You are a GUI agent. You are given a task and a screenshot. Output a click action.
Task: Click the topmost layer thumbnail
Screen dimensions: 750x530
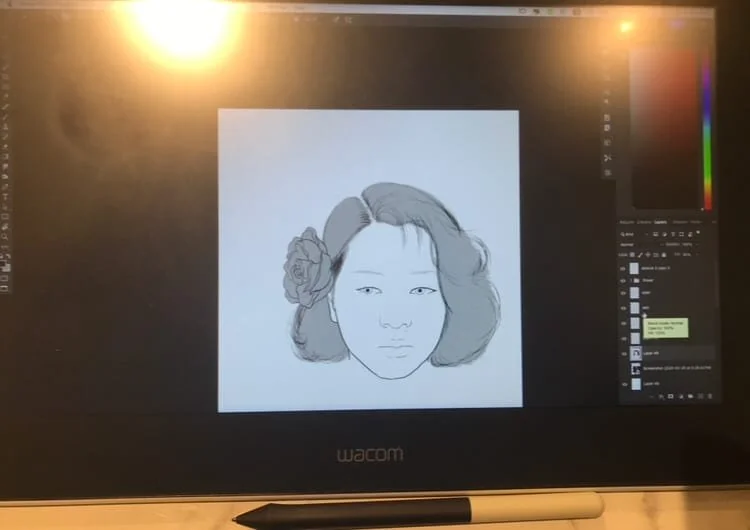[634, 268]
